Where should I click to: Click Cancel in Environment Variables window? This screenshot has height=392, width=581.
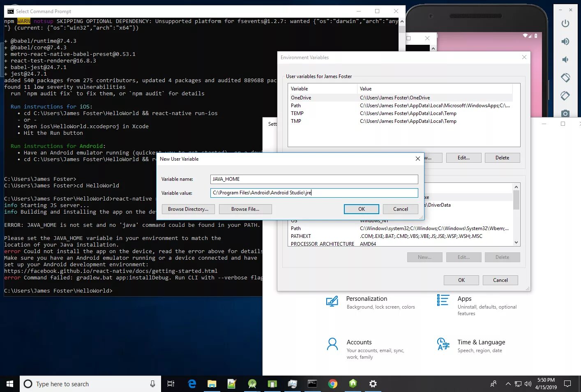pos(500,280)
